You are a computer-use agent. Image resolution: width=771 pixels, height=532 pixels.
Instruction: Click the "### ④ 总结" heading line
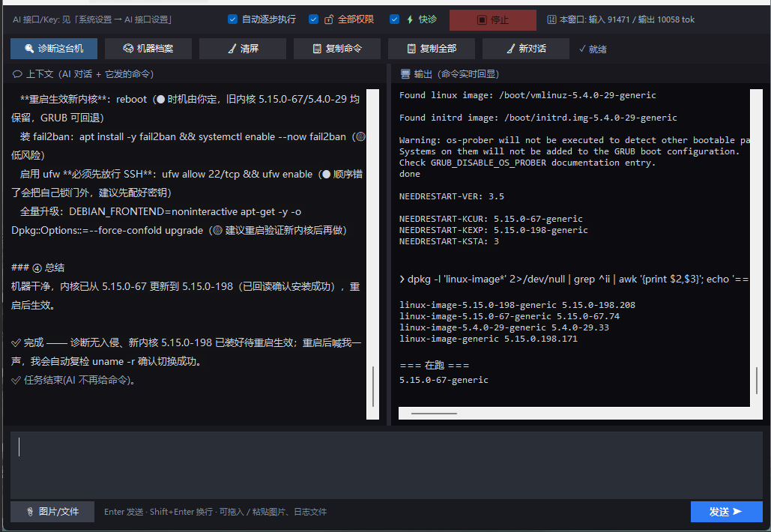coord(38,268)
